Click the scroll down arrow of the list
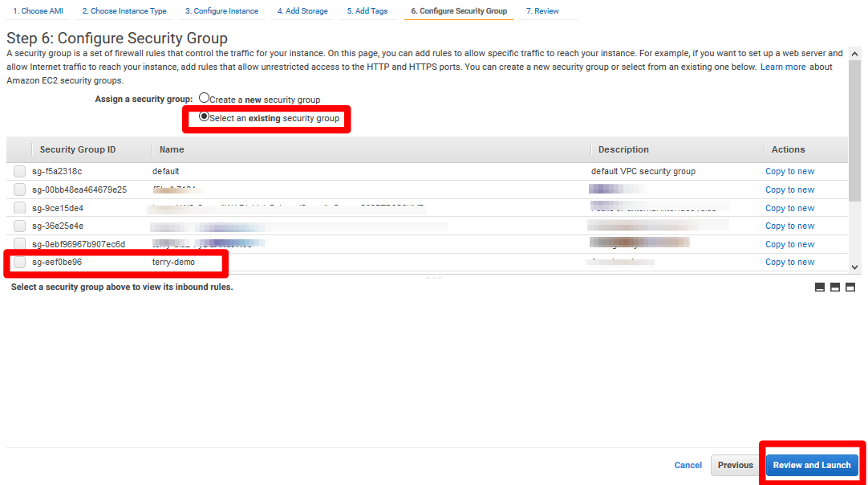 point(854,267)
